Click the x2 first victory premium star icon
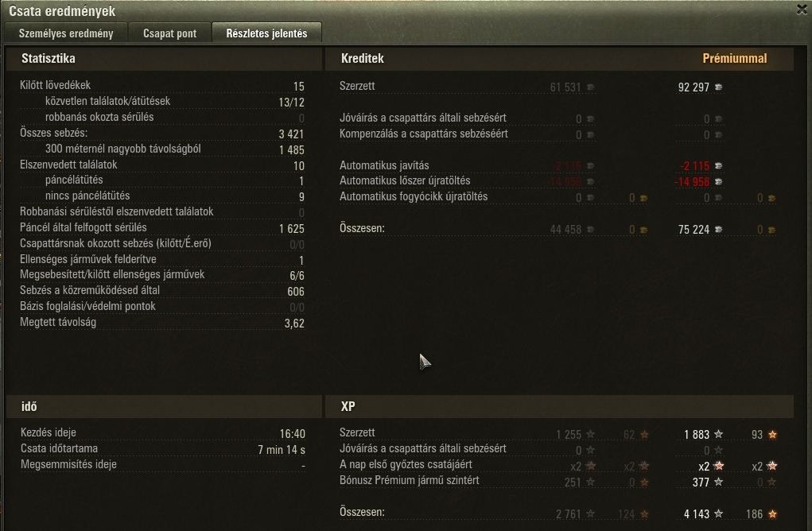The image size is (812, 531). pos(719,466)
